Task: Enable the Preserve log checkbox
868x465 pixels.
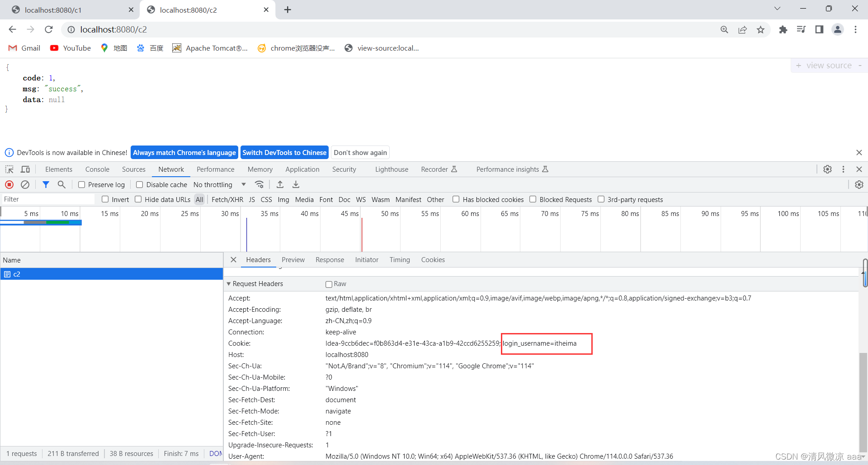Action: point(81,184)
